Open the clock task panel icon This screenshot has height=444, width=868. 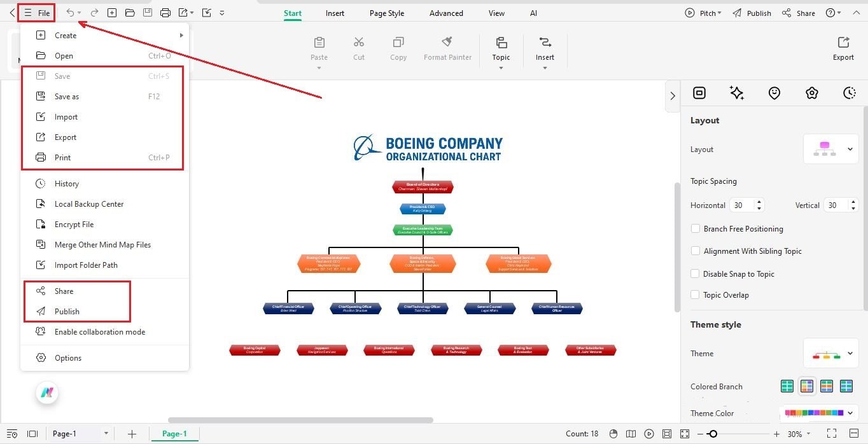coord(850,94)
